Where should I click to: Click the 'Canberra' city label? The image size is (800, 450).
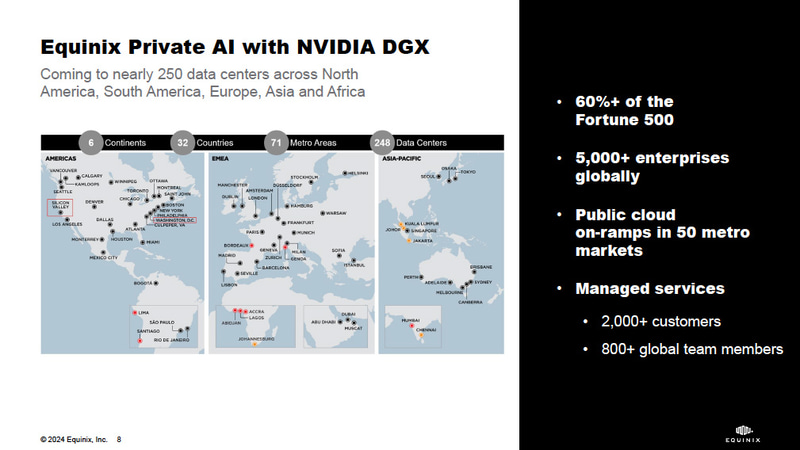[x=470, y=302]
